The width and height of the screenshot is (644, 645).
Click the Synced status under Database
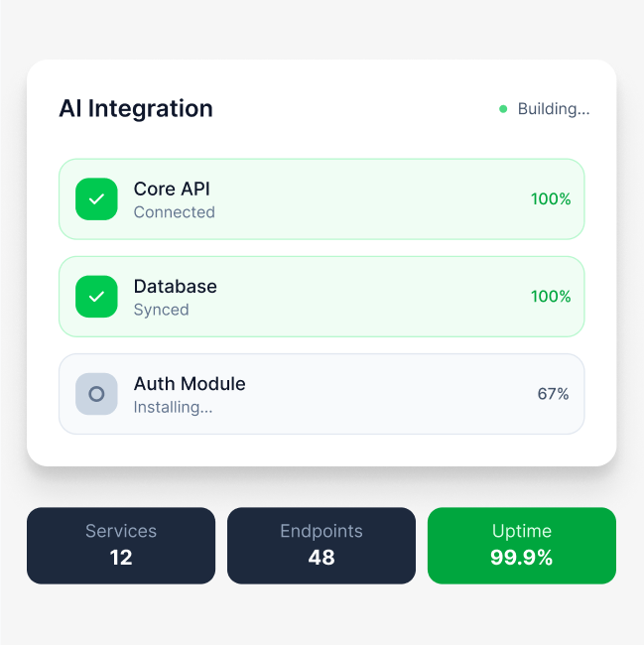tap(161, 310)
